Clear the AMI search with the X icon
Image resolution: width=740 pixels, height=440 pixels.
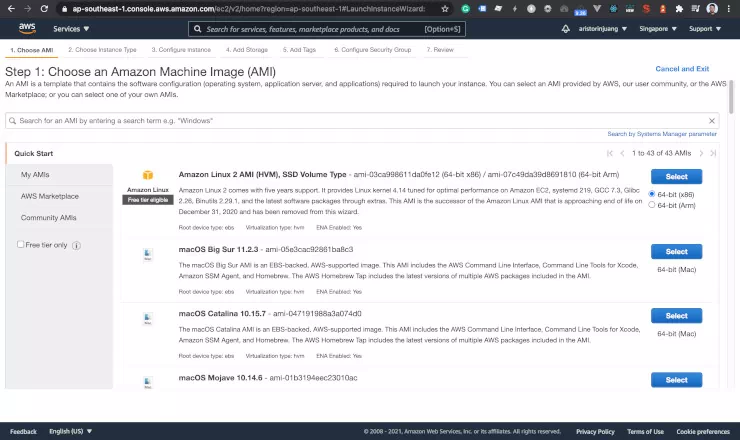(x=712, y=121)
